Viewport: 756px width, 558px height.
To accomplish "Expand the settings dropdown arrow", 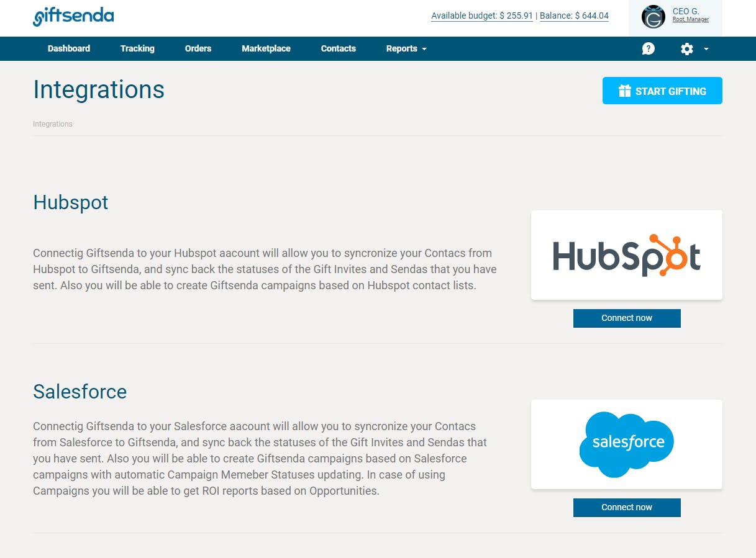I will 706,49.
